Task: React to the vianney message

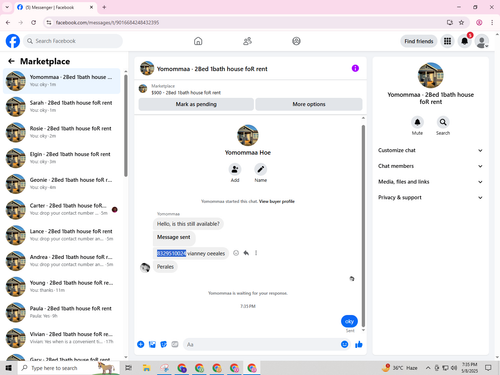Action: pyautogui.click(x=236, y=253)
